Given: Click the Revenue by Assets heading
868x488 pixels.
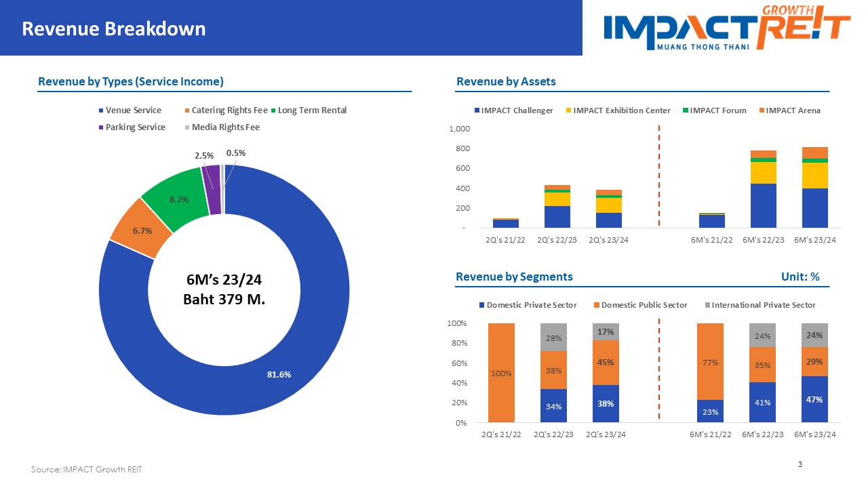Looking at the screenshot, I should click(x=506, y=81).
